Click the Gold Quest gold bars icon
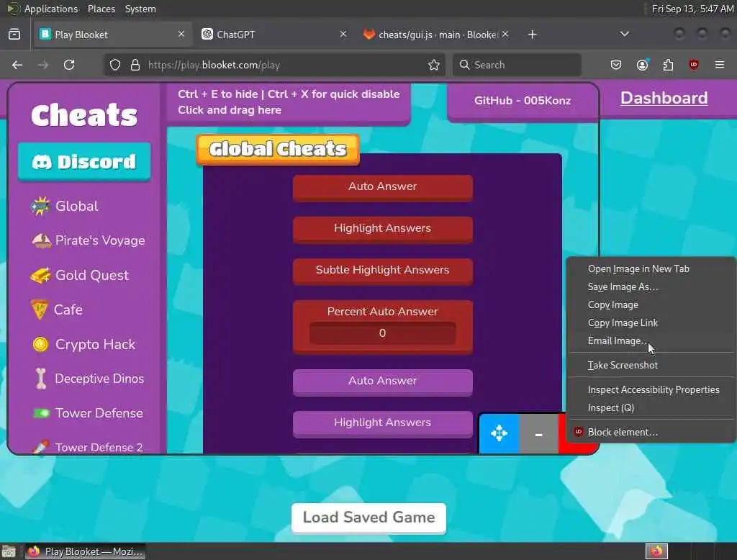737x560 pixels. click(40, 275)
